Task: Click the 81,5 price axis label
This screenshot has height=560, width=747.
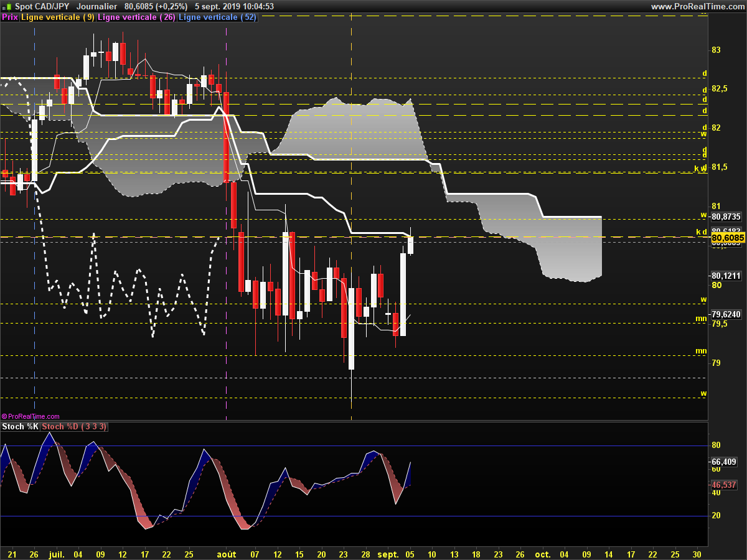Action: 719,167
